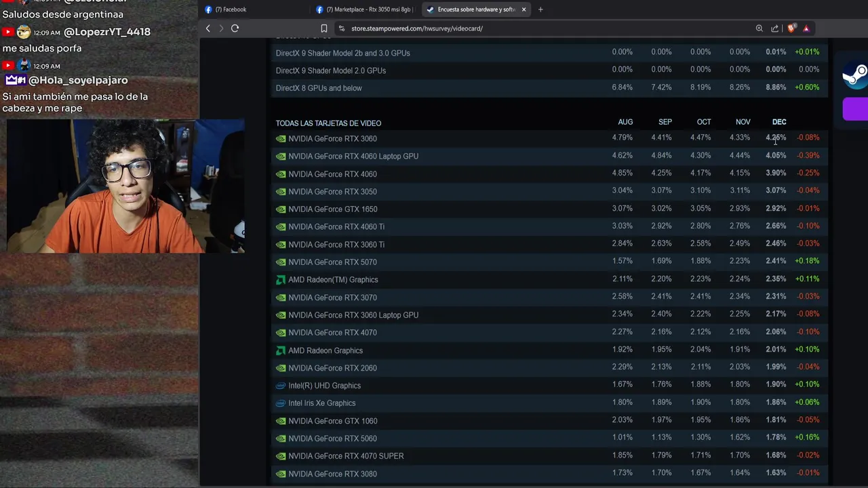Click the NVIDIA GeForce RTX 5060 row name

click(332, 439)
